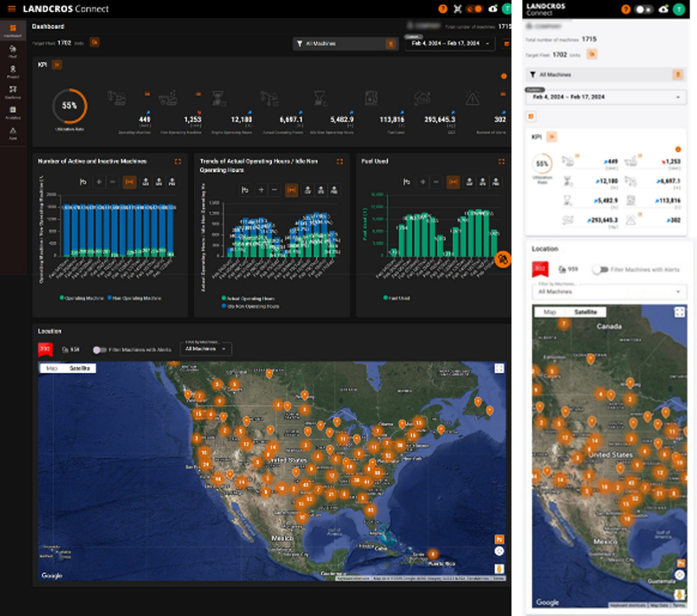The width and height of the screenshot is (697, 616).
Task: Click the CO2 cloud KPI icon
Action: (422, 98)
